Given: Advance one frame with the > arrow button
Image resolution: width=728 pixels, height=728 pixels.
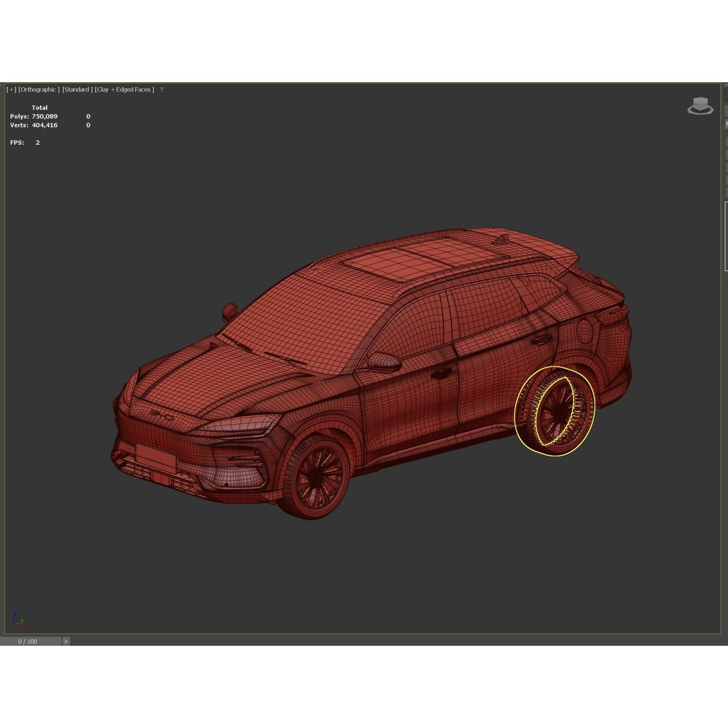Looking at the screenshot, I should (66, 641).
